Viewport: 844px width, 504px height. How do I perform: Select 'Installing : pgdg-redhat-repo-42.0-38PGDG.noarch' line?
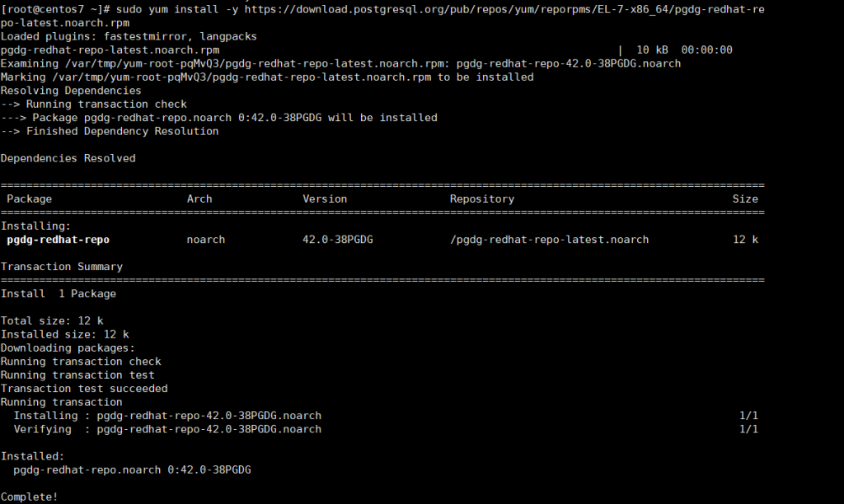click(167, 416)
